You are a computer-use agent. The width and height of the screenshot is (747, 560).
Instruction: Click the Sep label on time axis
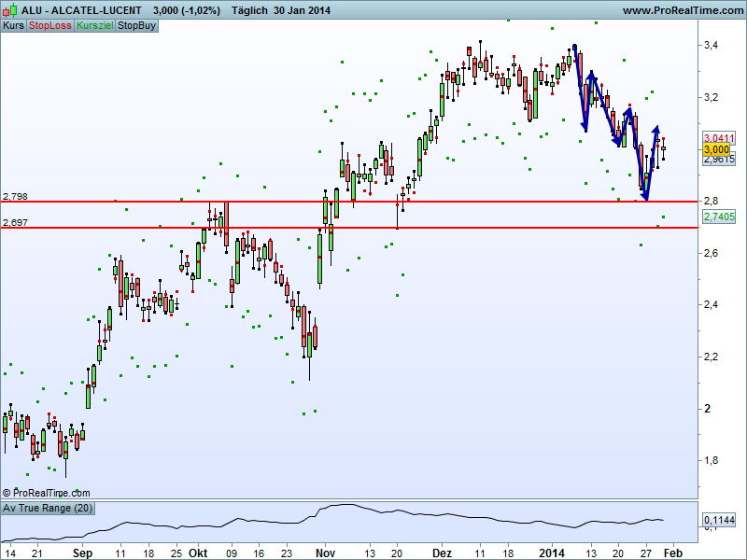pos(82,553)
